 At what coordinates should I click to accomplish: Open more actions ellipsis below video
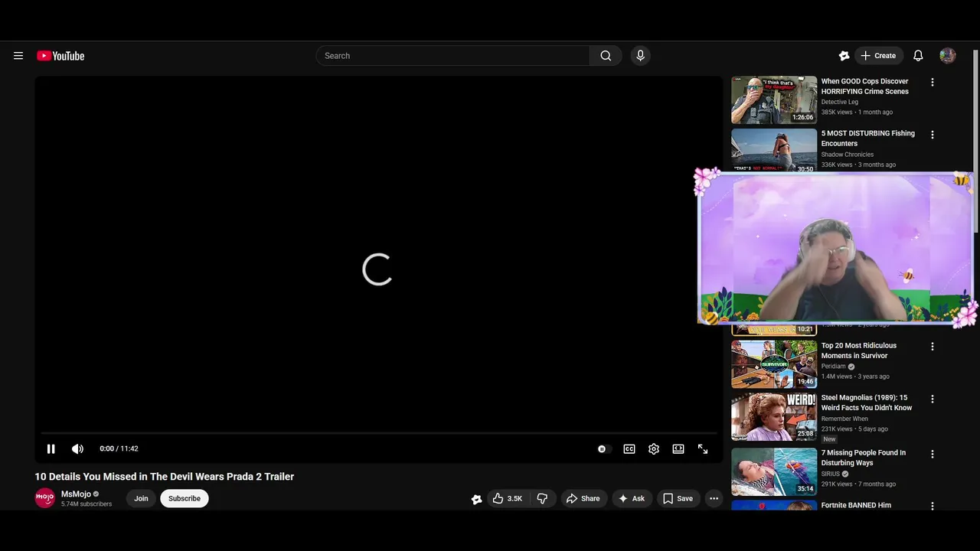(714, 498)
